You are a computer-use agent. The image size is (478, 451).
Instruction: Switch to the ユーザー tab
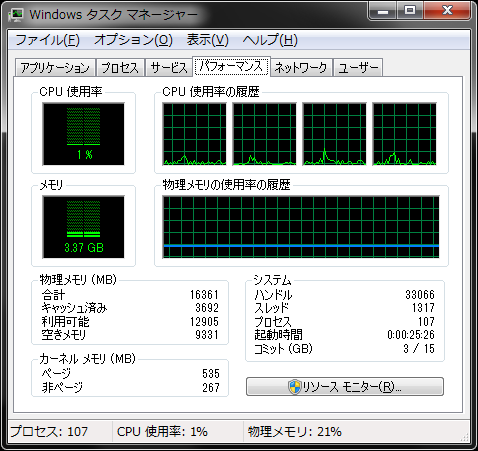pos(358,68)
